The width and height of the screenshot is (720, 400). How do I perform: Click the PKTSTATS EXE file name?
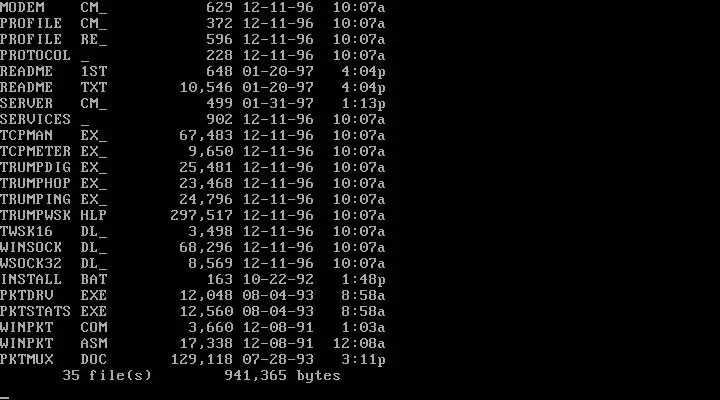pos(53,311)
